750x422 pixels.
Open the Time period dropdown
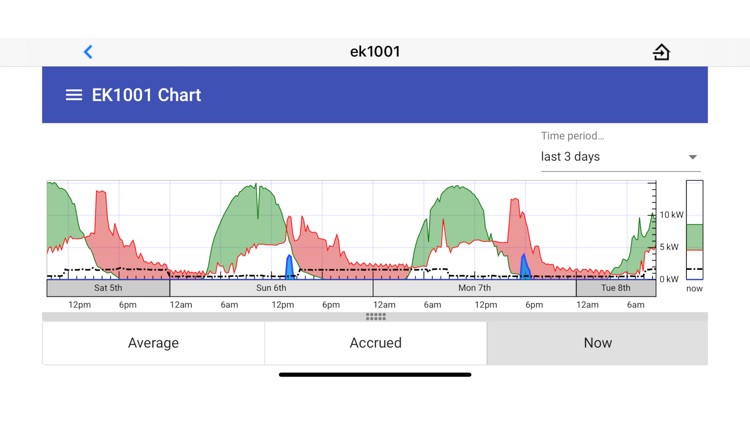[620, 157]
